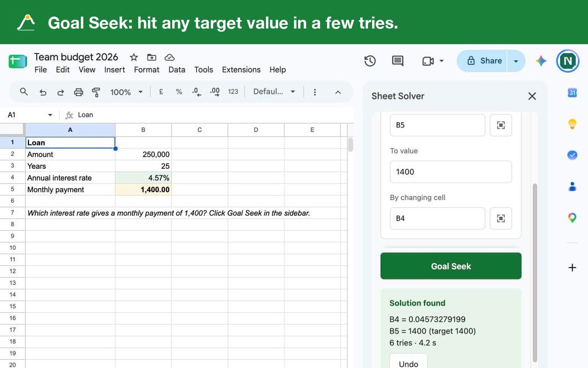Select the 4.57% interest rate cell
Image resolution: width=588 pixels, height=368 pixels.
[x=143, y=178]
